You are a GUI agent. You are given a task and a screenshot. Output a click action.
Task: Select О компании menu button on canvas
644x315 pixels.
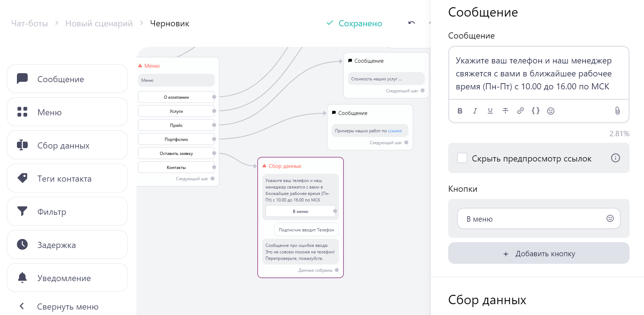(176, 97)
